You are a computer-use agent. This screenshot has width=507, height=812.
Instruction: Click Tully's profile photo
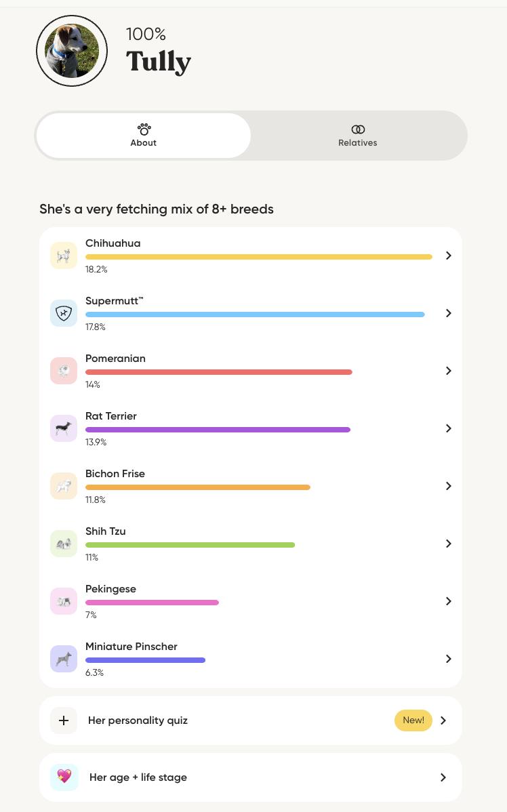(x=72, y=51)
